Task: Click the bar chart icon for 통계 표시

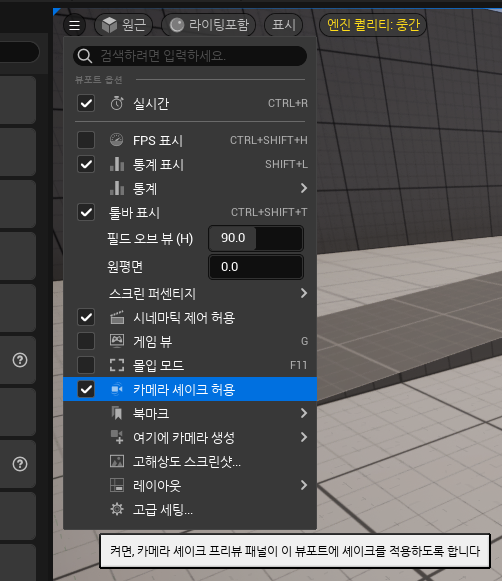Action: pos(117,164)
